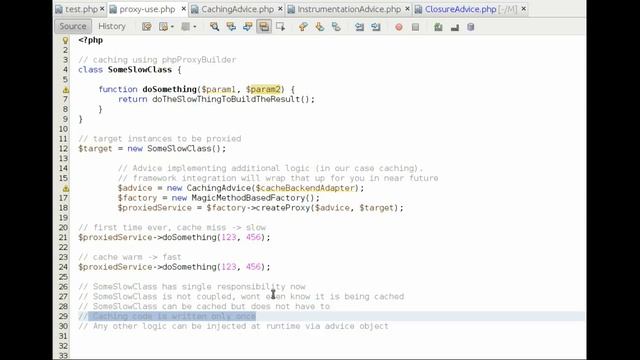Jump to Previous Bookmark icon
Screen dimensions: 640x360
pyautogui.click(x=303, y=27)
